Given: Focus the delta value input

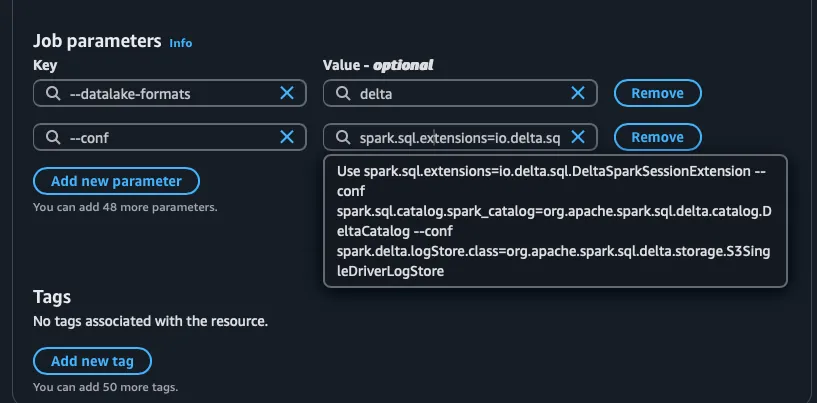Looking at the screenshot, I should pos(460,93).
